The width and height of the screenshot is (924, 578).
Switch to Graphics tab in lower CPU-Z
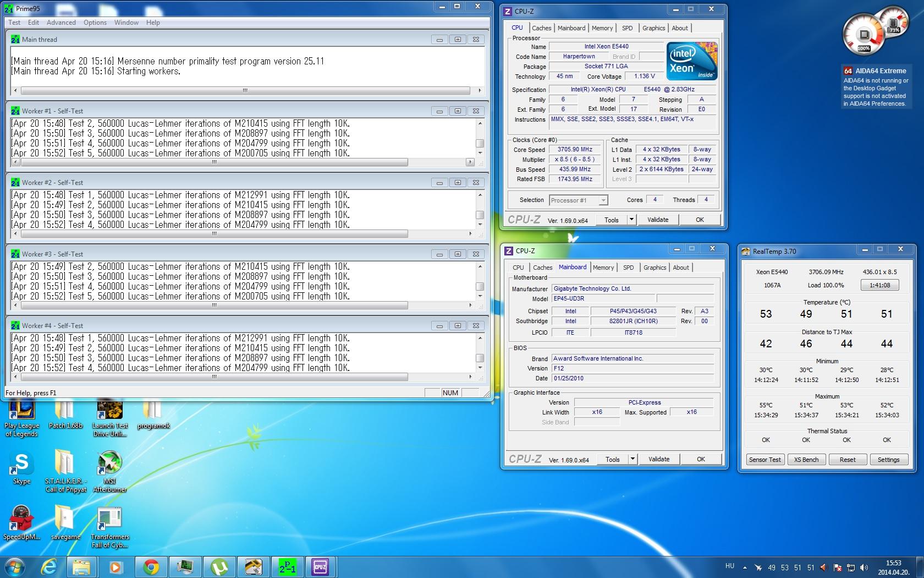point(654,268)
